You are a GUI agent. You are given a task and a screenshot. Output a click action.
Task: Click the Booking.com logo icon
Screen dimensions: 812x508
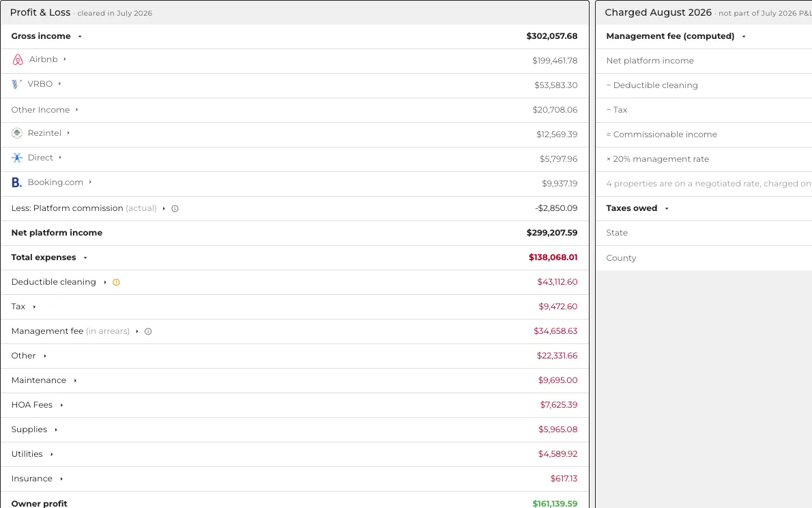tap(16, 182)
